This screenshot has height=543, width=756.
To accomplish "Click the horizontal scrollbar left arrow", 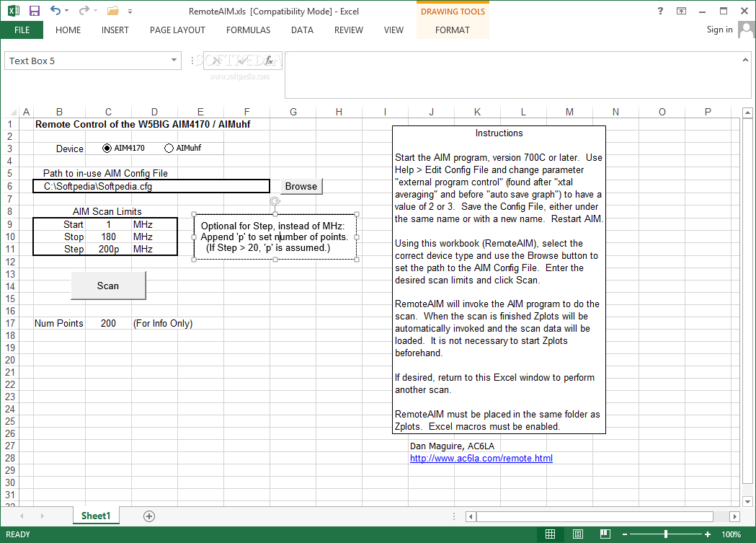I will tap(471, 516).
